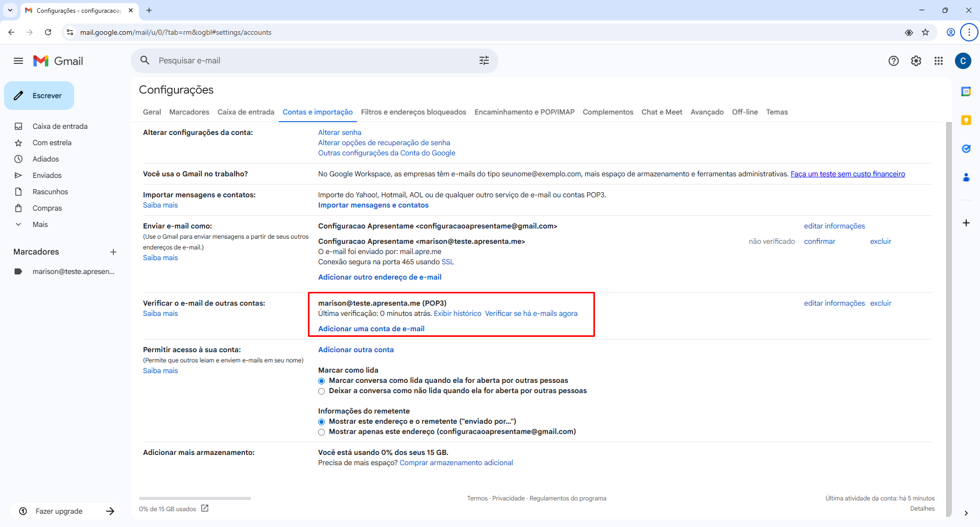
Task: Open Google Tasks side panel icon
Action: click(966, 149)
